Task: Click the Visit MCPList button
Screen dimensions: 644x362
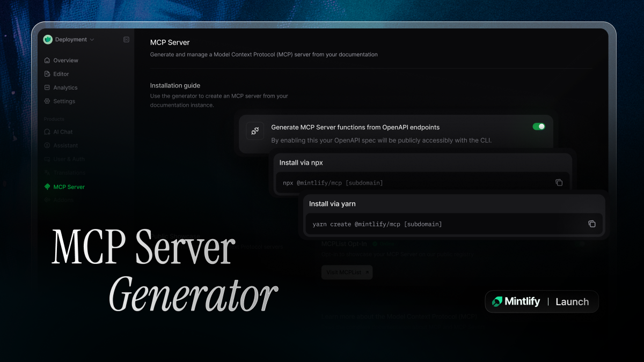Action: coord(347,272)
